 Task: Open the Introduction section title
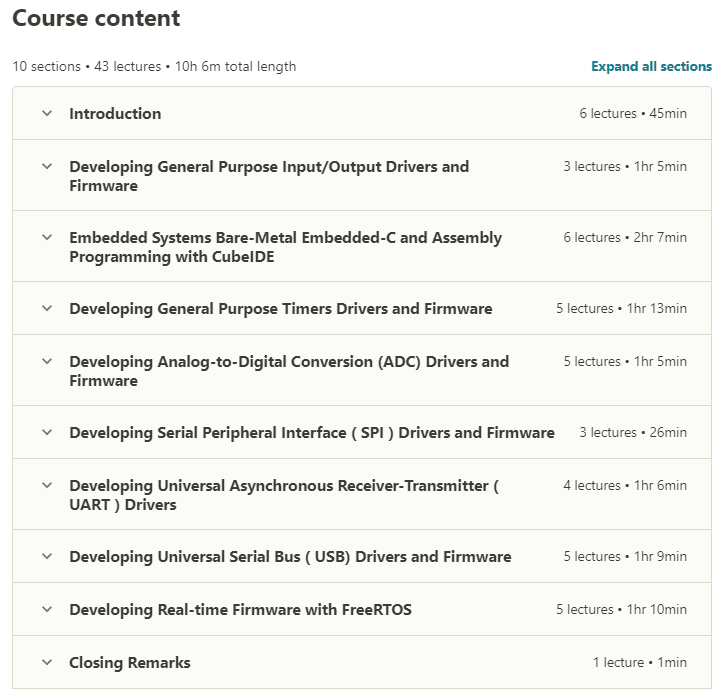115,114
